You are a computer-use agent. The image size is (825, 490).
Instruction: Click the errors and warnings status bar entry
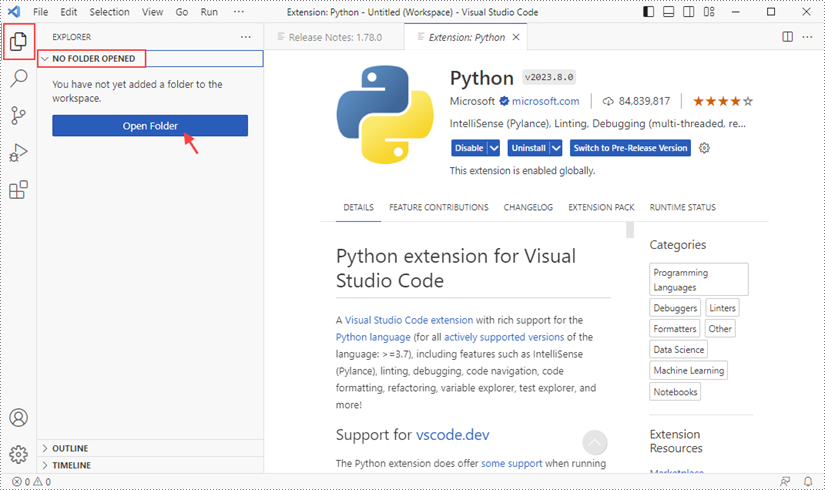[32, 482]
